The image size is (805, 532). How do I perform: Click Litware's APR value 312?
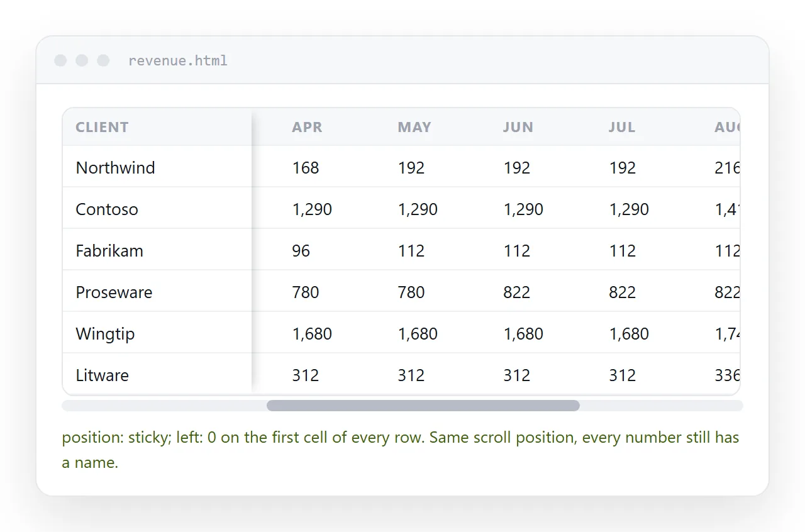tap(306, 375)
